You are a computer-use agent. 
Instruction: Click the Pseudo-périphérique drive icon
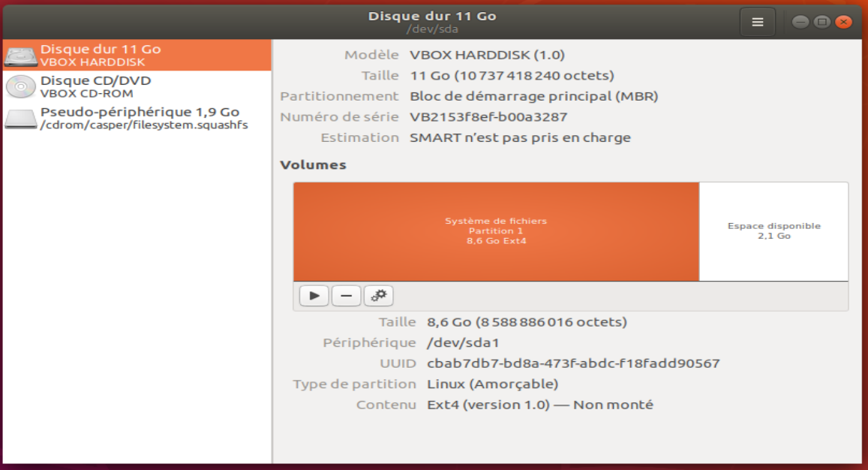pos(21,119)
